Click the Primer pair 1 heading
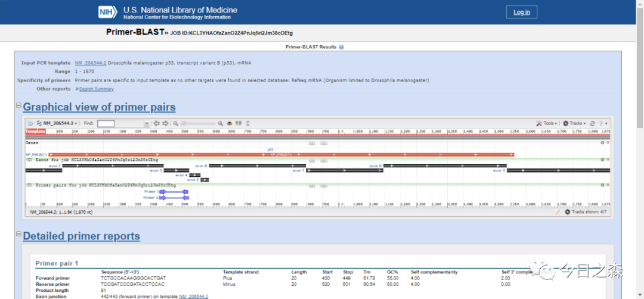Screen dimensions: 644x299 57,264
